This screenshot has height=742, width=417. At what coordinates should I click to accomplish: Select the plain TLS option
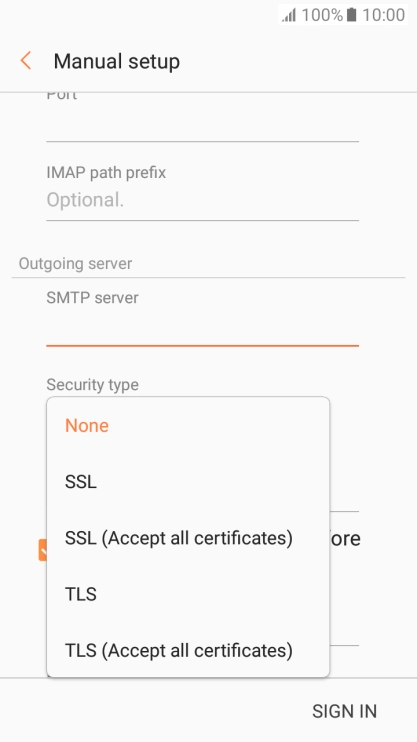coord(188,594)
